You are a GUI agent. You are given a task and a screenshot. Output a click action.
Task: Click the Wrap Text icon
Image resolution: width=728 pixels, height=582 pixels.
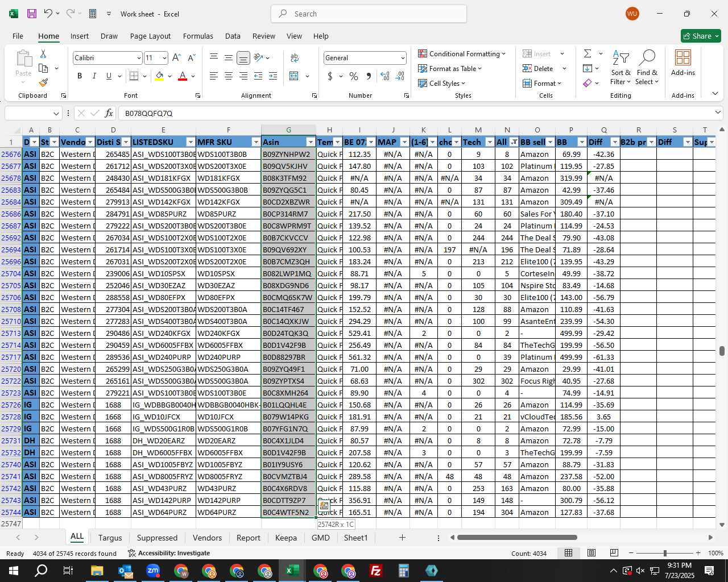pos(295,57)
